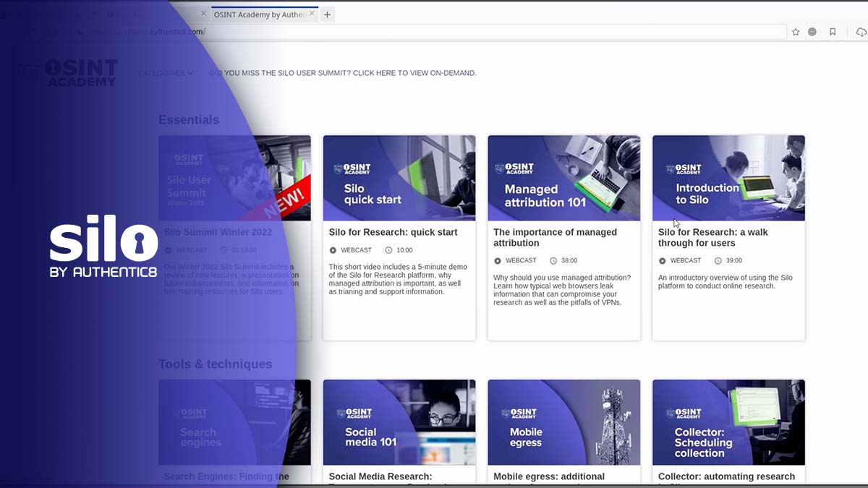Click description starting 'Why should you use managed'

(562, 290)
